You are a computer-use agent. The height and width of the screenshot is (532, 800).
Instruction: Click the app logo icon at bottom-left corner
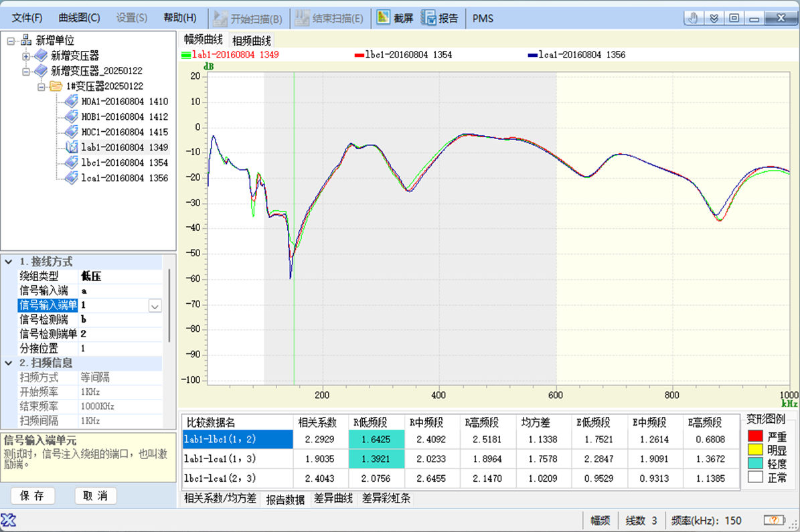pyautogui.click(x=9, y=520)
